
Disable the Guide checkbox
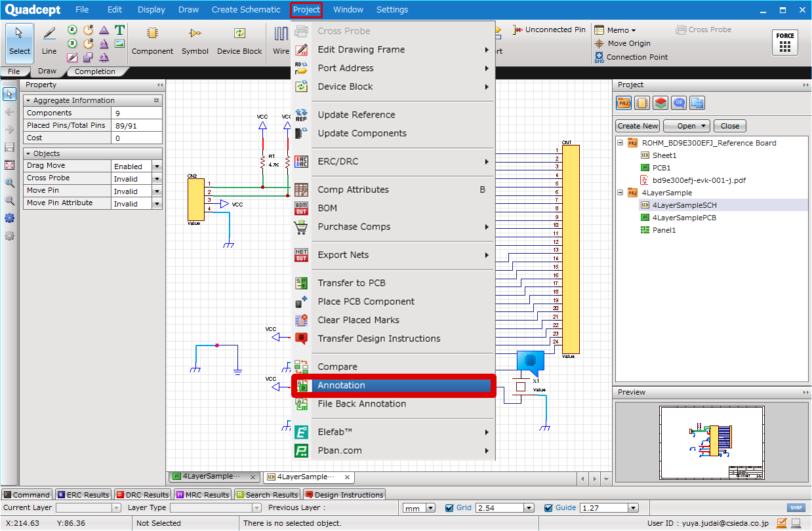[x=549, y=507]
